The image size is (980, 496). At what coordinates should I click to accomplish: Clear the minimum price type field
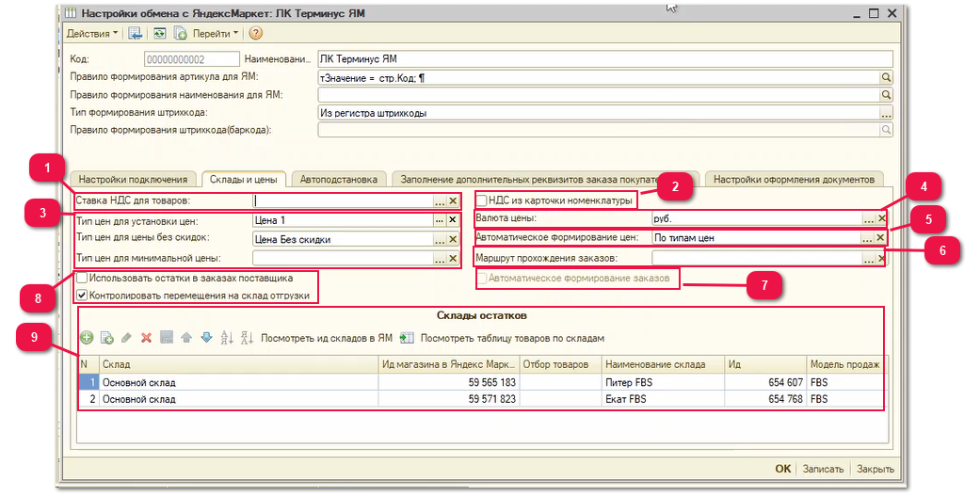pyautogui.click(x=453, y=258)
